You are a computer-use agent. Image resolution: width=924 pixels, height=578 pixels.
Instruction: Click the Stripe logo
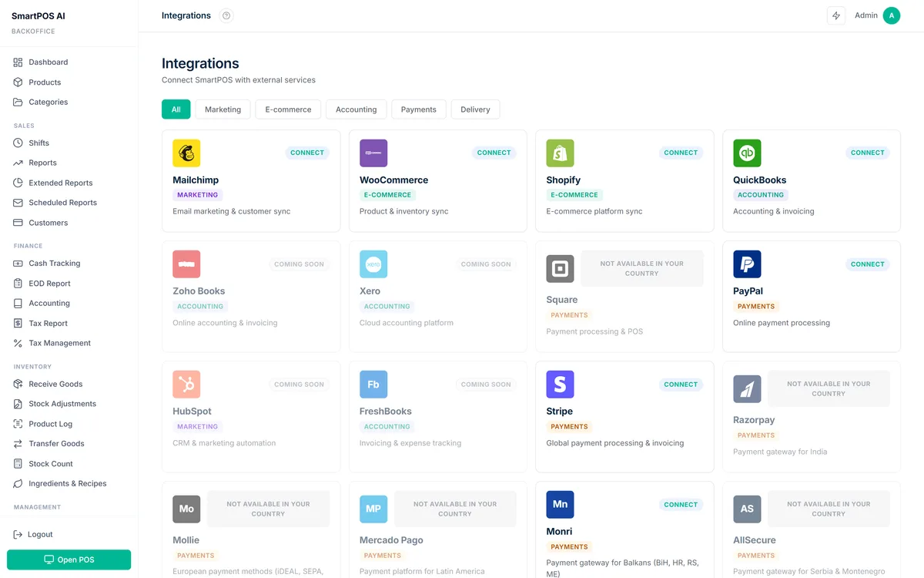(x=560, y=385)
